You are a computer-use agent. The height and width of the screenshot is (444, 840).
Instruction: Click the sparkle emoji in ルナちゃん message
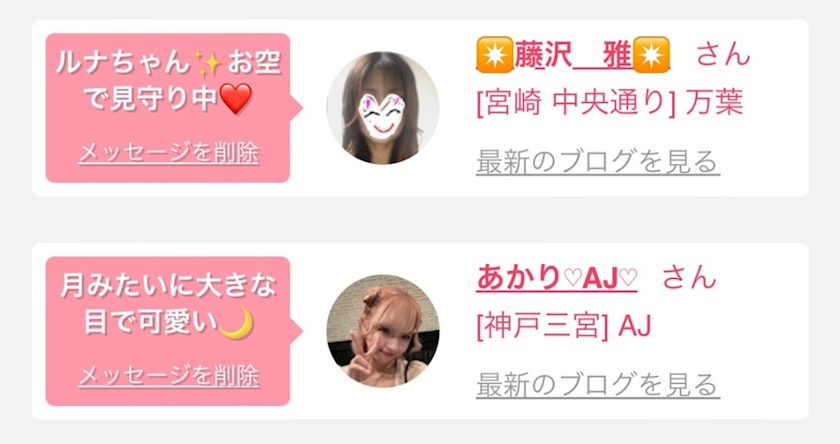tap(208, 63)
